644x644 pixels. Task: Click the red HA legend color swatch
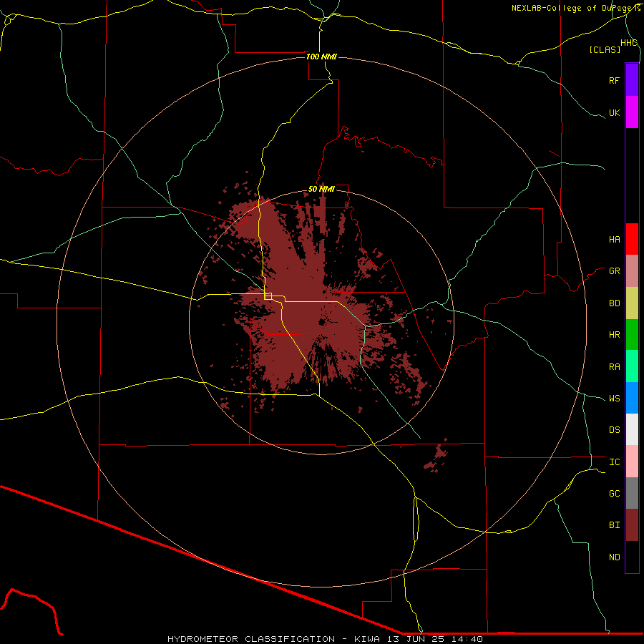click(632, 239)
